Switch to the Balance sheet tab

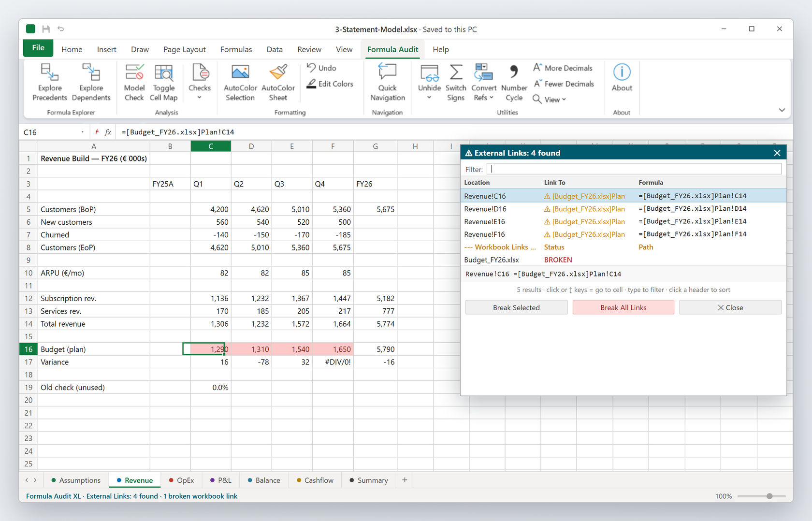point(264,480)
